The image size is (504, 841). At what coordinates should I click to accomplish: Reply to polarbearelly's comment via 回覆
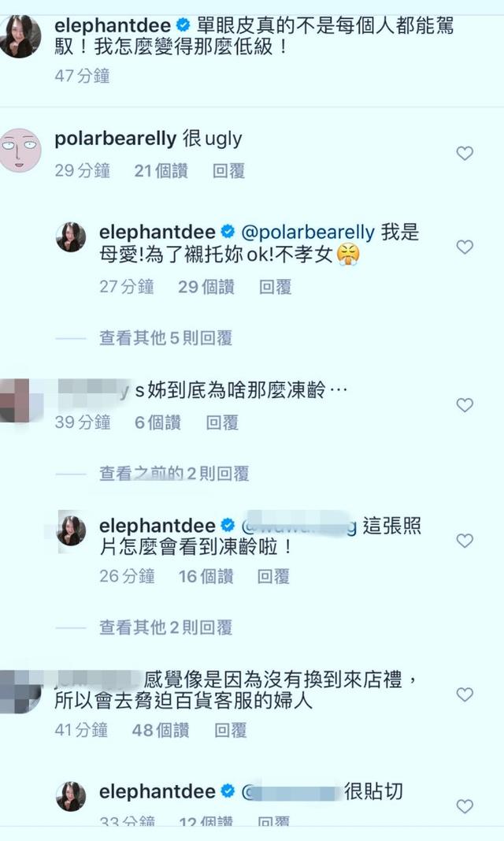click(228, 171)
